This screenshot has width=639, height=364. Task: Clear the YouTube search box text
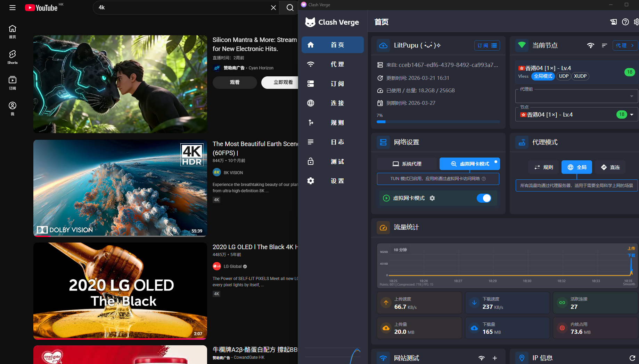[273, 8]
